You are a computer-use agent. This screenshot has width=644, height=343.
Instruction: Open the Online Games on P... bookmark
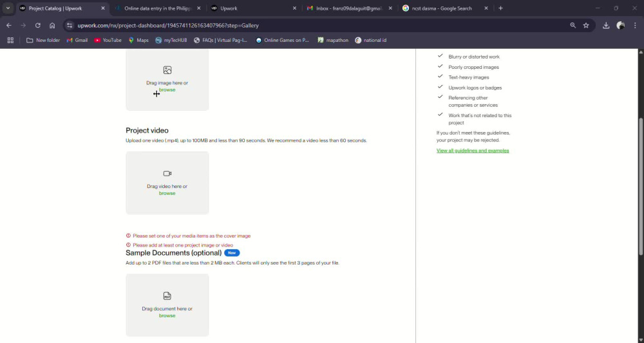(x=282, y=40)
